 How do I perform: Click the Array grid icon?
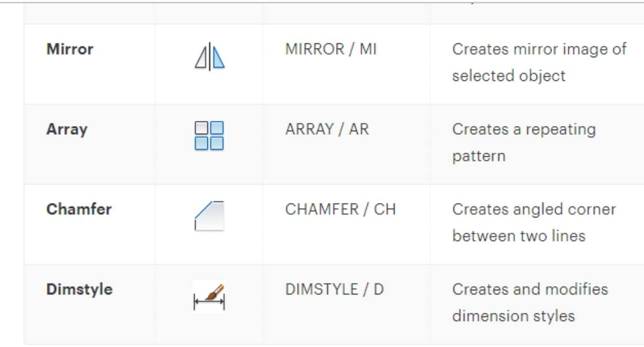(209, 136)
